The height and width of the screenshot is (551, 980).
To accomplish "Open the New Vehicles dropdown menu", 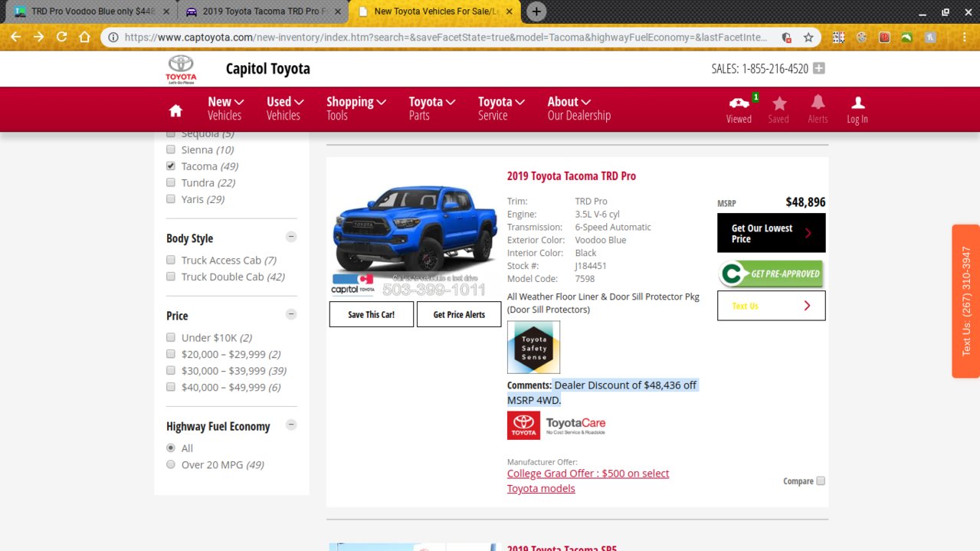I will 225,108.
